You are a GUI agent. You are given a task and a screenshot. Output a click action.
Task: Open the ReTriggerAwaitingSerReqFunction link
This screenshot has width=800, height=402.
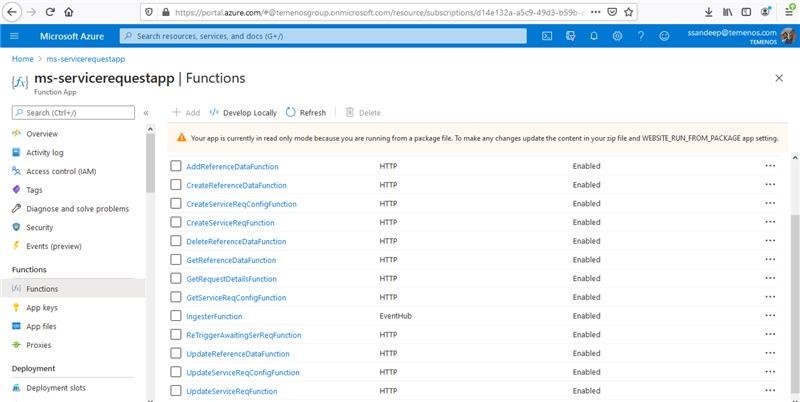tap(243, 335)
